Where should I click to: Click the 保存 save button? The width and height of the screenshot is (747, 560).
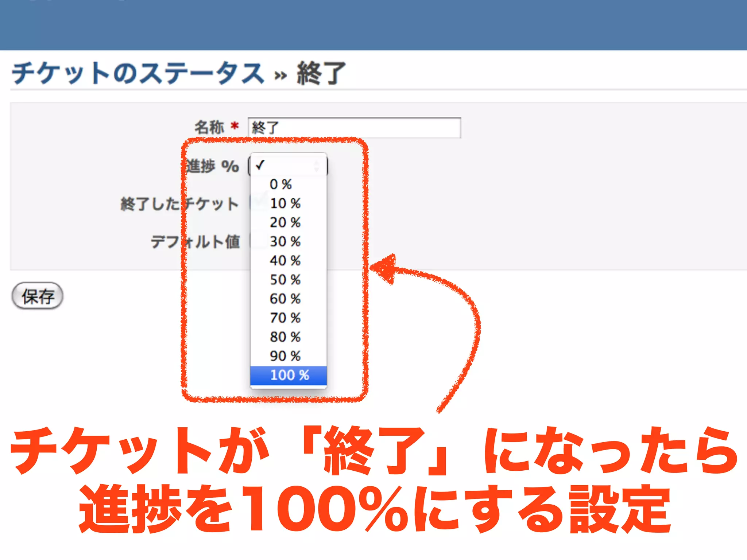38,296
